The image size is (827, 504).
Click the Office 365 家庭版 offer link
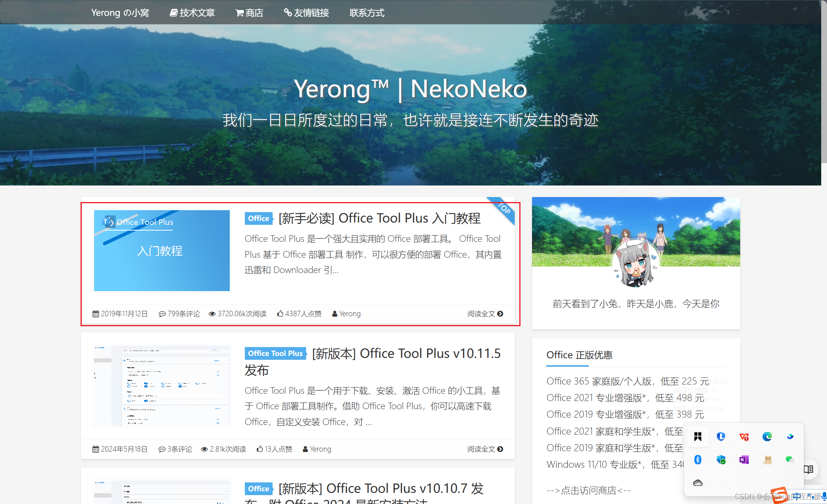tap(628, 381)
